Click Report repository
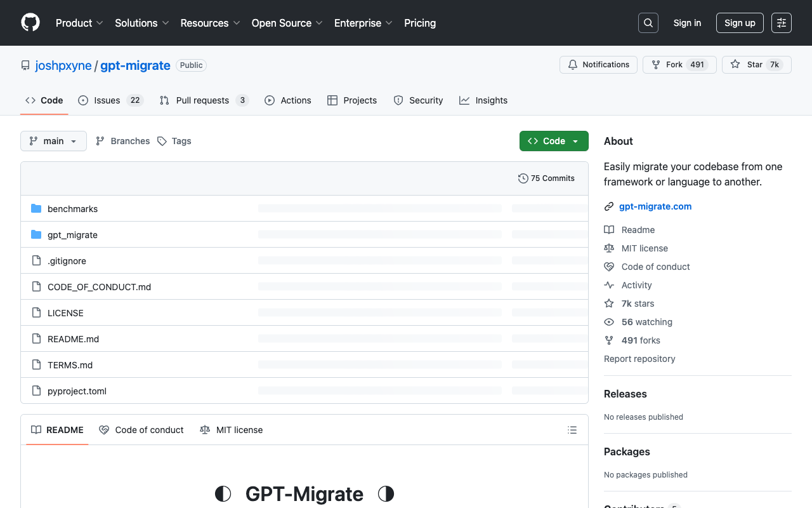 pyautogui.click(x=639, y=359)
